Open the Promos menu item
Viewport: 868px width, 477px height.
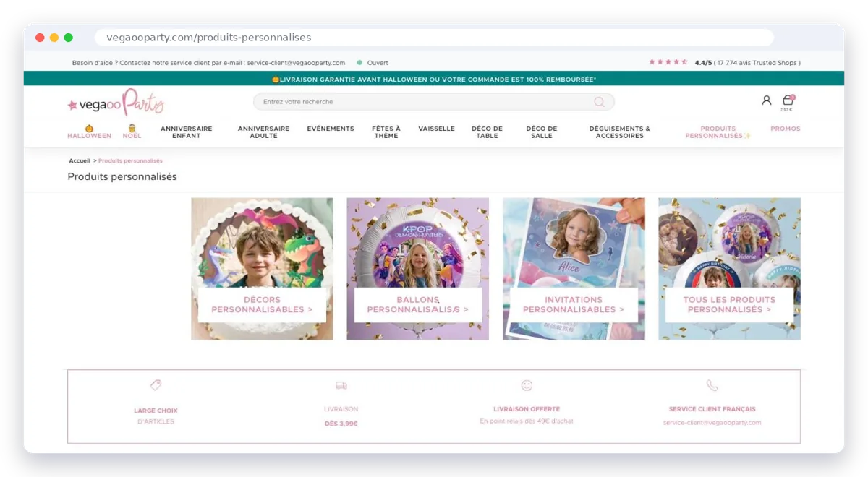click(x=786, y=129)
